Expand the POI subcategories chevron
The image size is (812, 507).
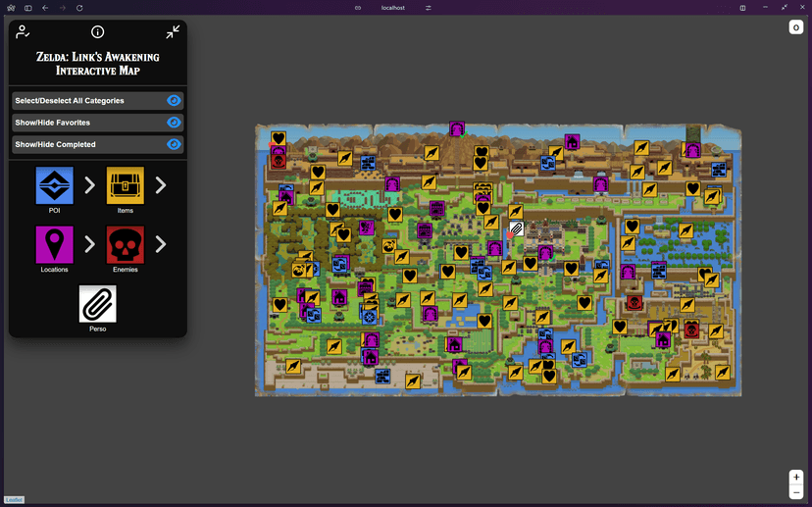click(x=89, y=185)
